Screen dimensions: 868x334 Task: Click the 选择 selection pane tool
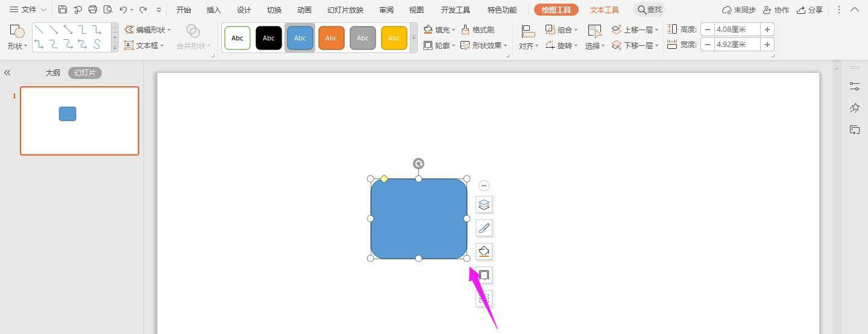[595, 37]
